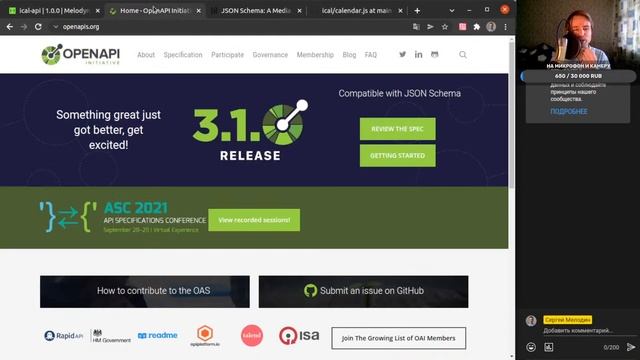Send the chat comment with arrow icon
Image resolution: width=640 pixels, height=360 pixels.
point(631,347)
